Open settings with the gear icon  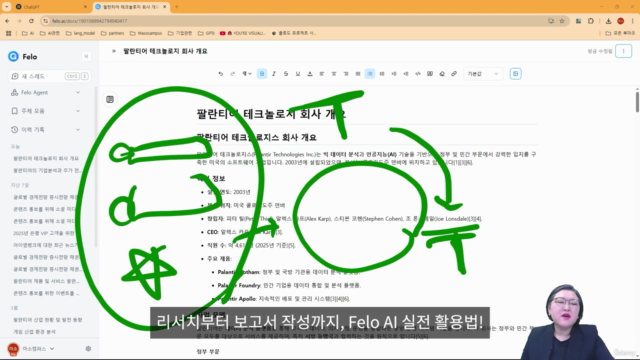coord(88,349)
